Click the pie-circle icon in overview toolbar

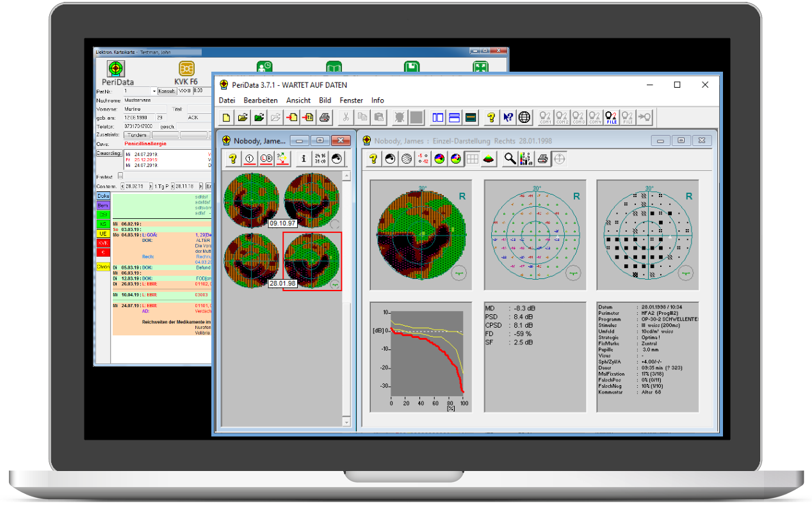(337, 159)
